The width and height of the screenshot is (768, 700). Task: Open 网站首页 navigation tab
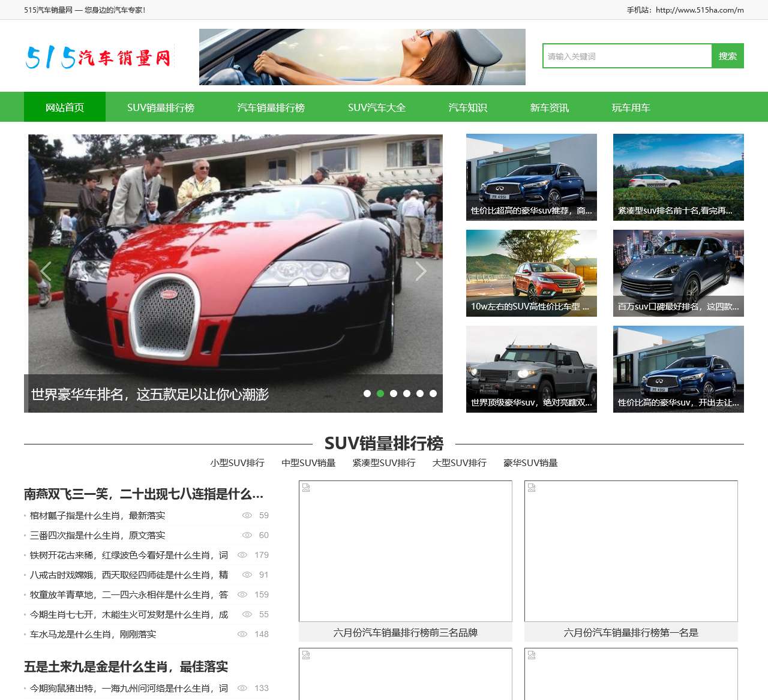[x=65, y=107]
